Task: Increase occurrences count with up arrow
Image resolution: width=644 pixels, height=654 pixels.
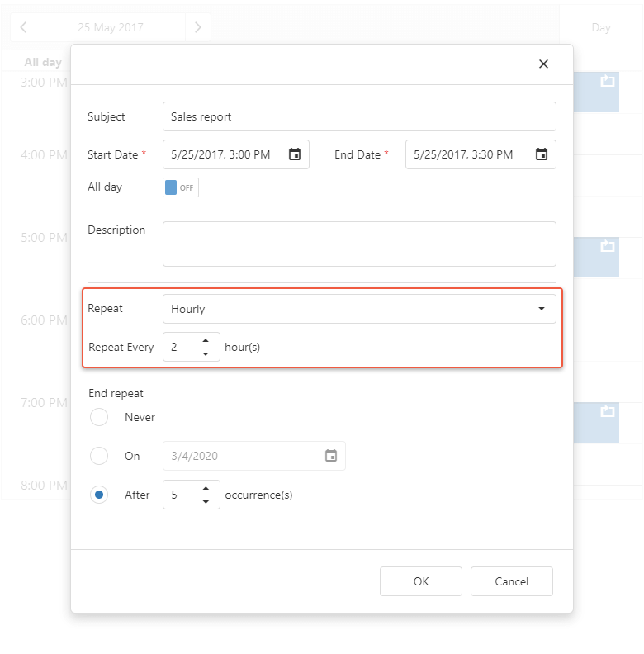Action: pos(206,487)
